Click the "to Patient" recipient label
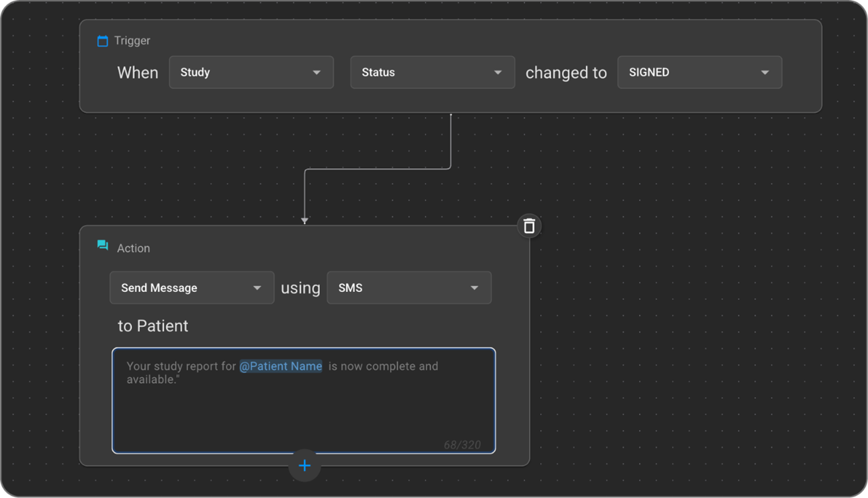 [153, 326]
